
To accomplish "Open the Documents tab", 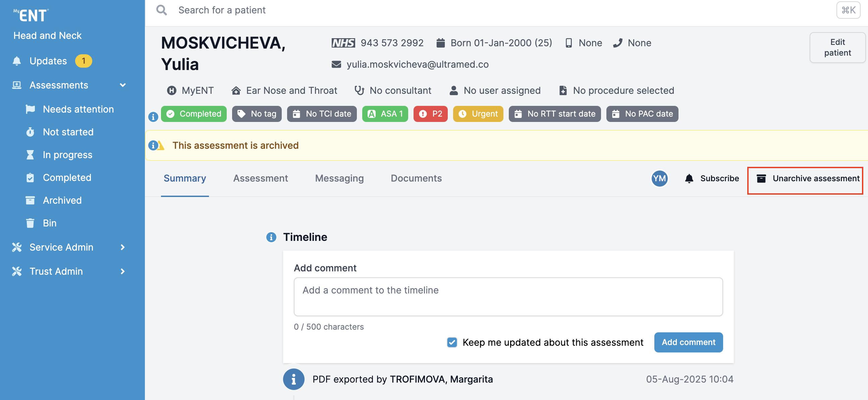I will point(416,178).
